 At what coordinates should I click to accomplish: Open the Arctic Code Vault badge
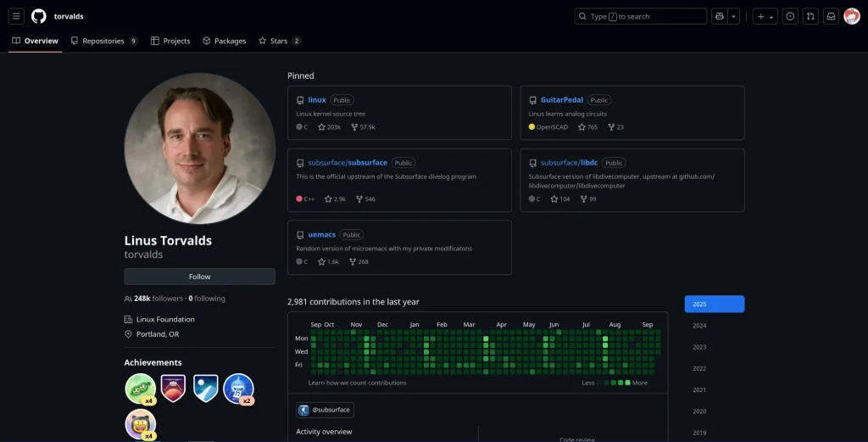[x=205, y=389]
